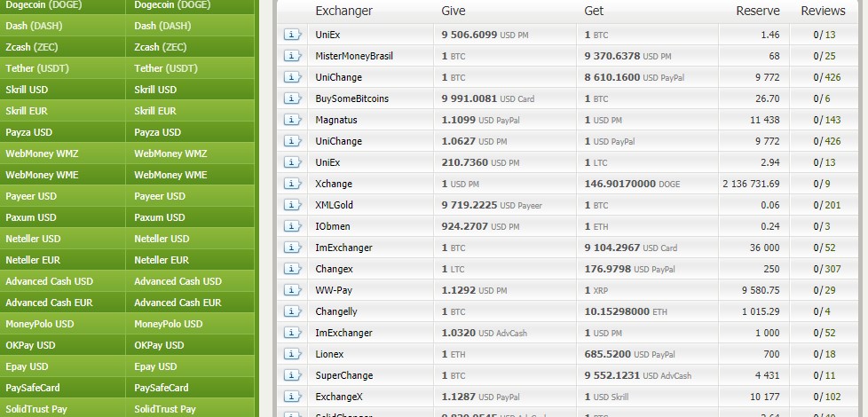Click info icon for UniEx LTC row
This screenshot has height=417, width=868.
coord(292,162)
